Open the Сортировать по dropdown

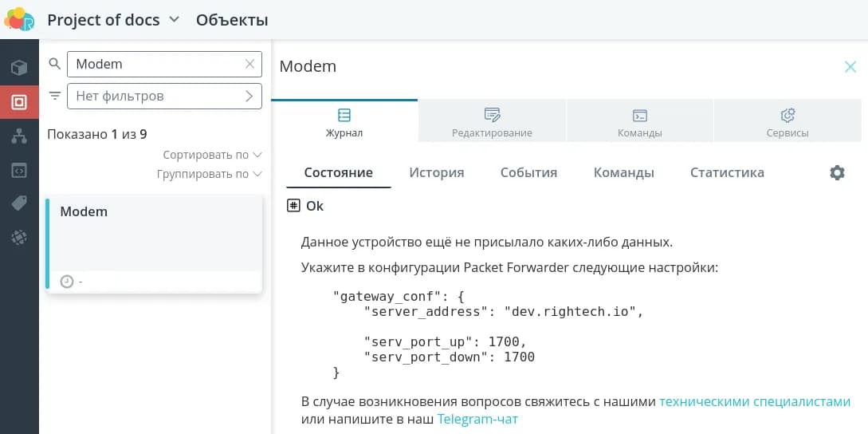tap(212, 155)
